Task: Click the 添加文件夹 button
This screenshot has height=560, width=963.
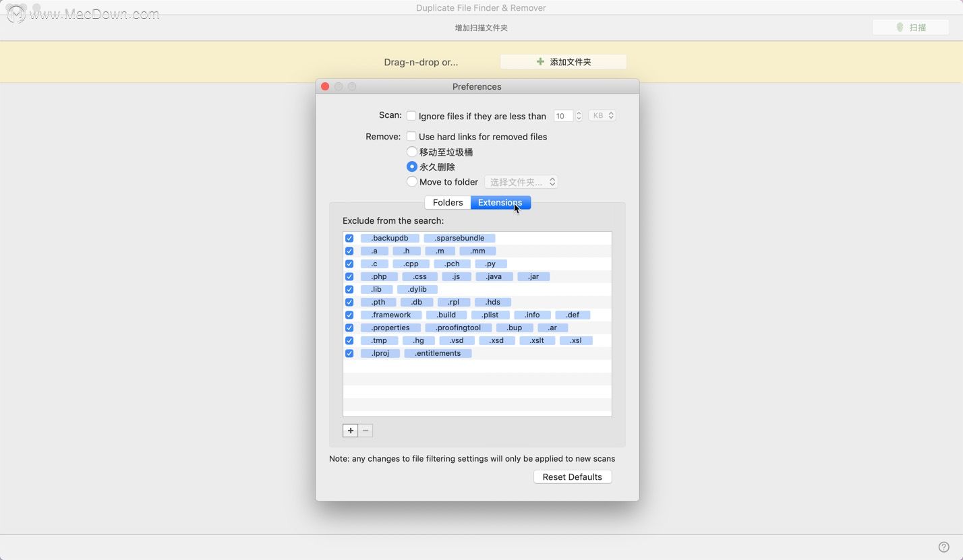Action: 563,61
